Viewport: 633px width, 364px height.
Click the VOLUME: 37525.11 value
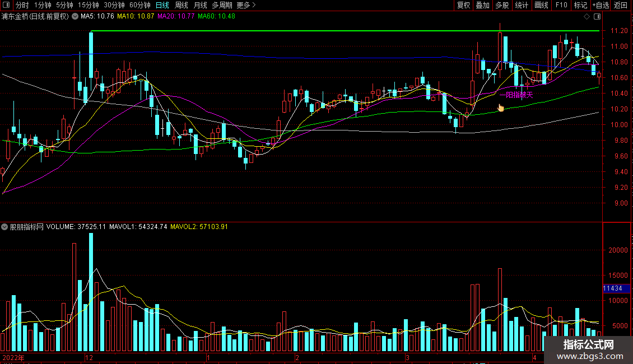[x=76, y=227]
